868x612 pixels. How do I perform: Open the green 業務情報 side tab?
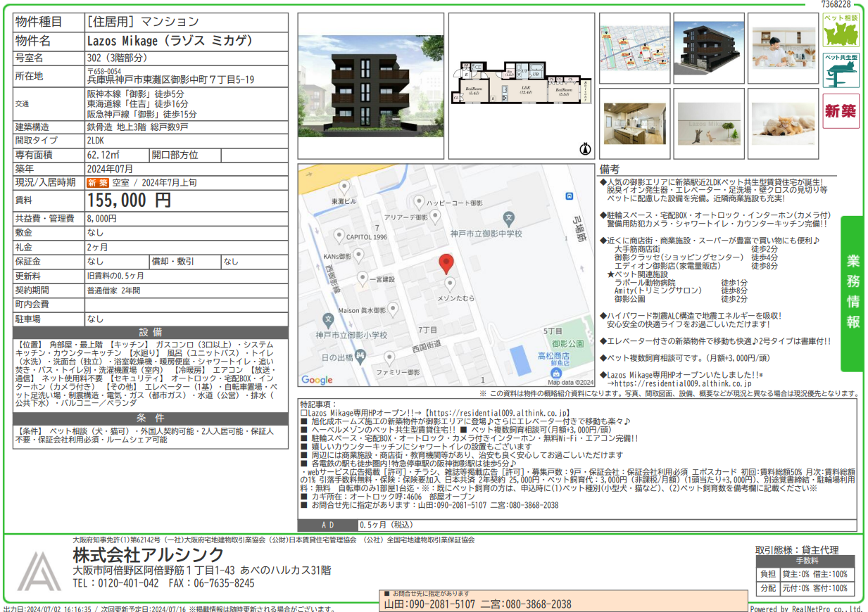click(x=853, y=293)
